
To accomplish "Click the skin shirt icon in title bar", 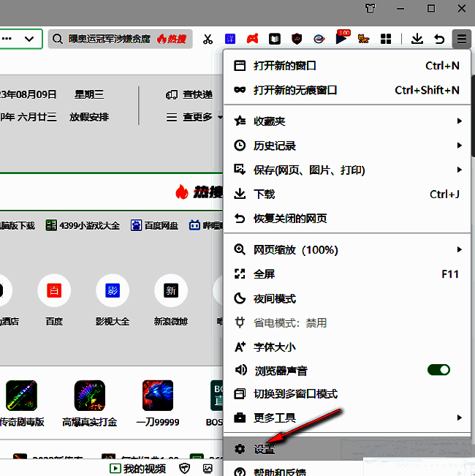I will click(x=370, y=8).
